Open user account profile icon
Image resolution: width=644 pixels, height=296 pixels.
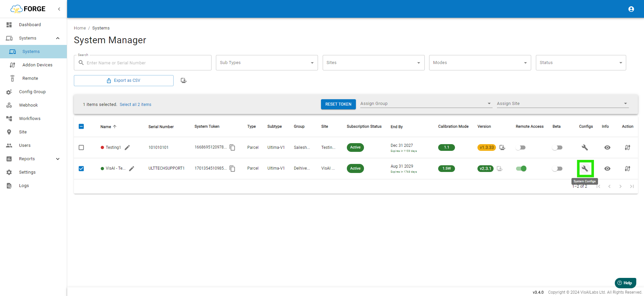click(x=631, y=9)
